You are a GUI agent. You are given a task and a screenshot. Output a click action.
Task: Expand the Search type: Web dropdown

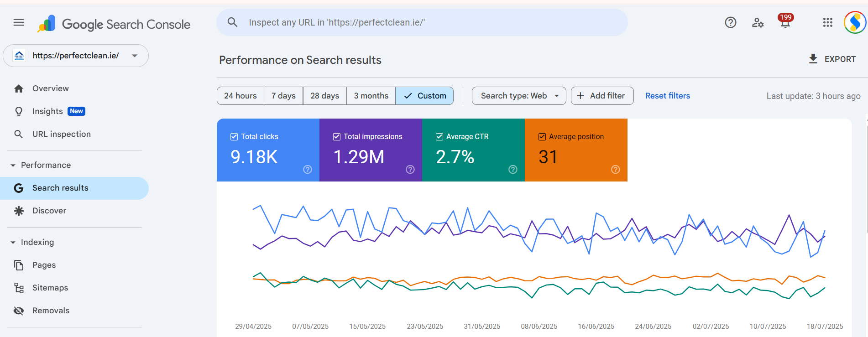[519, 96]
